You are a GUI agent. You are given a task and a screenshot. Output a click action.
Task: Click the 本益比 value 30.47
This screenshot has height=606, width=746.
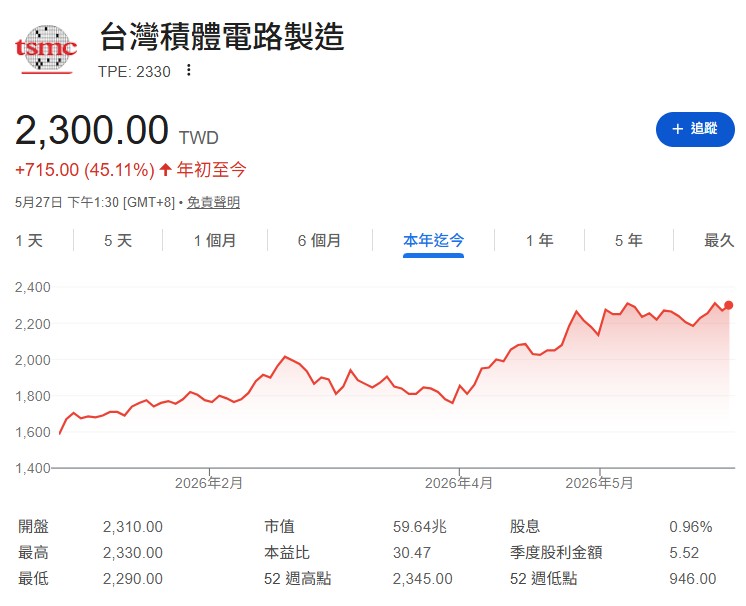412,553
